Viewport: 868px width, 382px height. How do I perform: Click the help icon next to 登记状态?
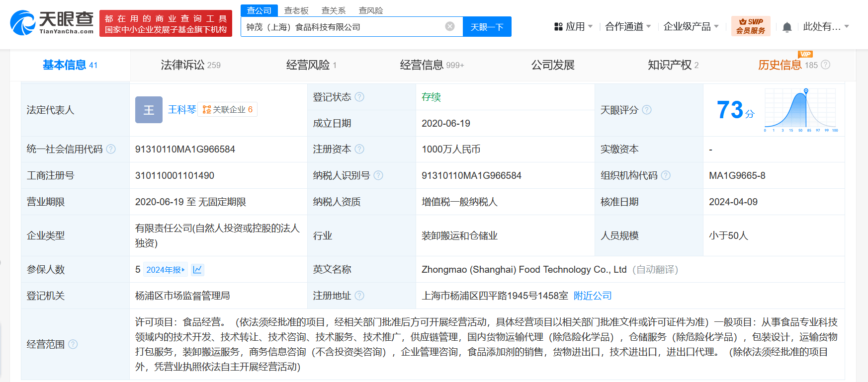point(359,97)
